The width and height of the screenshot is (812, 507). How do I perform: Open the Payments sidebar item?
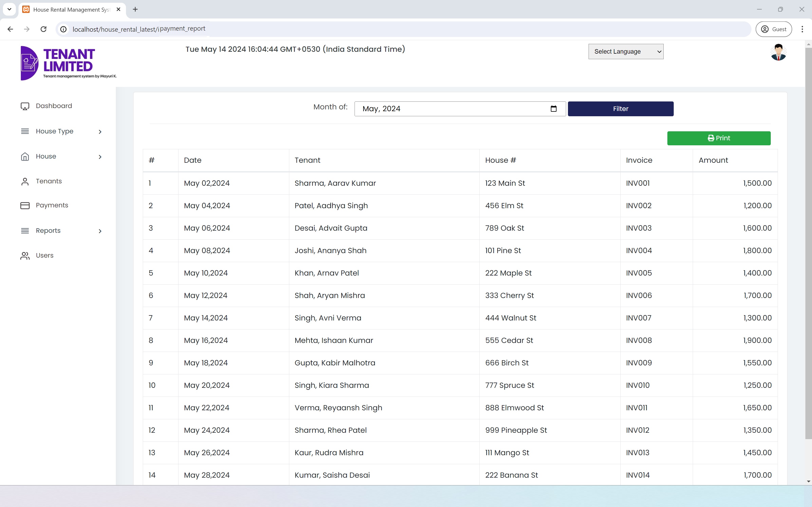pyautogui.click(x=52, y=205)
